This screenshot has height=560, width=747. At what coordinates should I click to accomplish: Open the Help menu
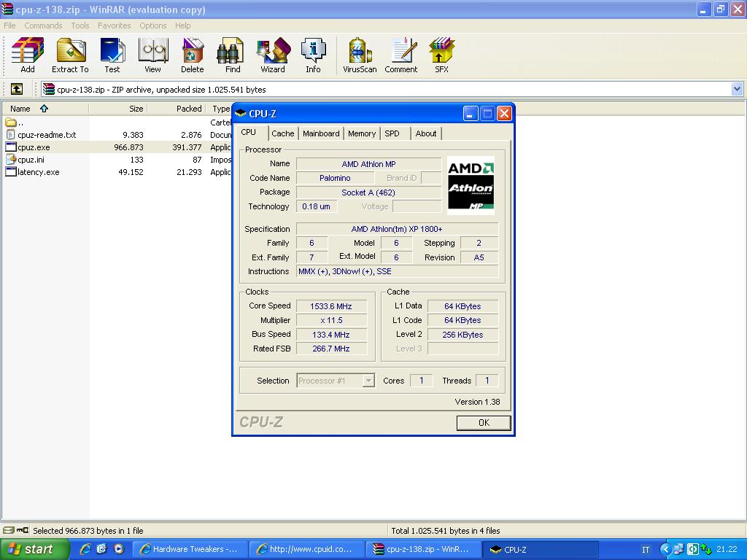[x=183, y=26]
